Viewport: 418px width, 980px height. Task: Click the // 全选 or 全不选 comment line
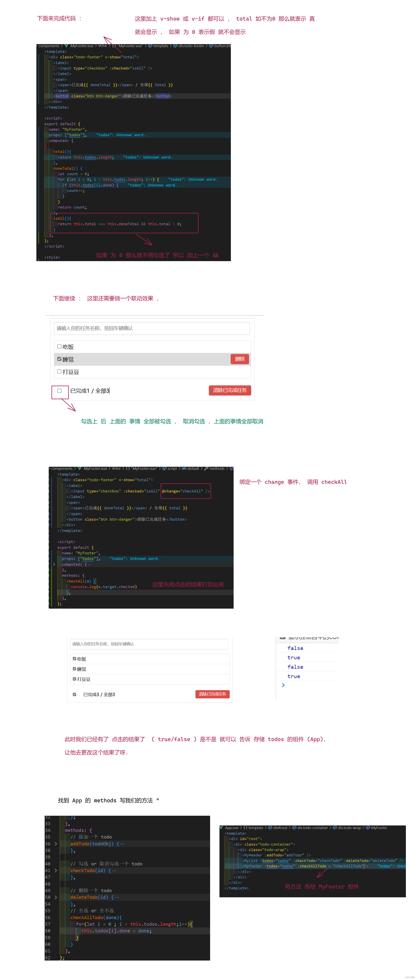(92, 910)
